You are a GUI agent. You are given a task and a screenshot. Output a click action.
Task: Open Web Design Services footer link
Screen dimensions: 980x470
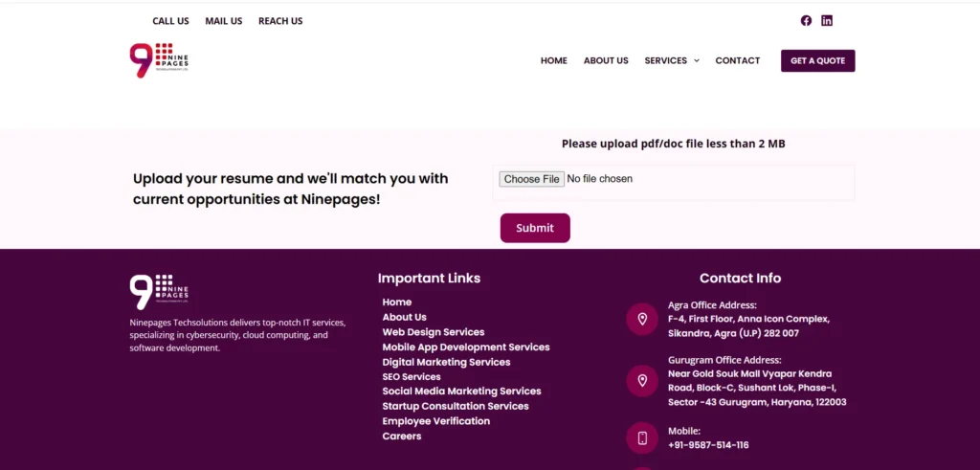[x=434, y=332]
